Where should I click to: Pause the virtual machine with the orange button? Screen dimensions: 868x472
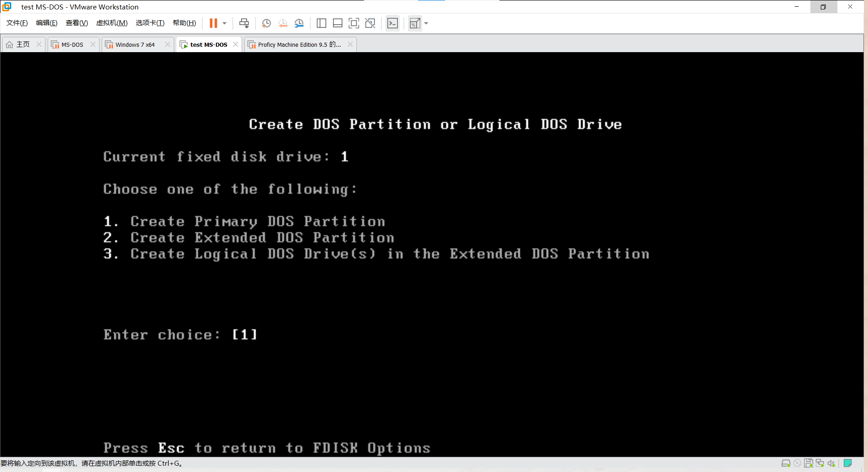(x=213, y=23)
